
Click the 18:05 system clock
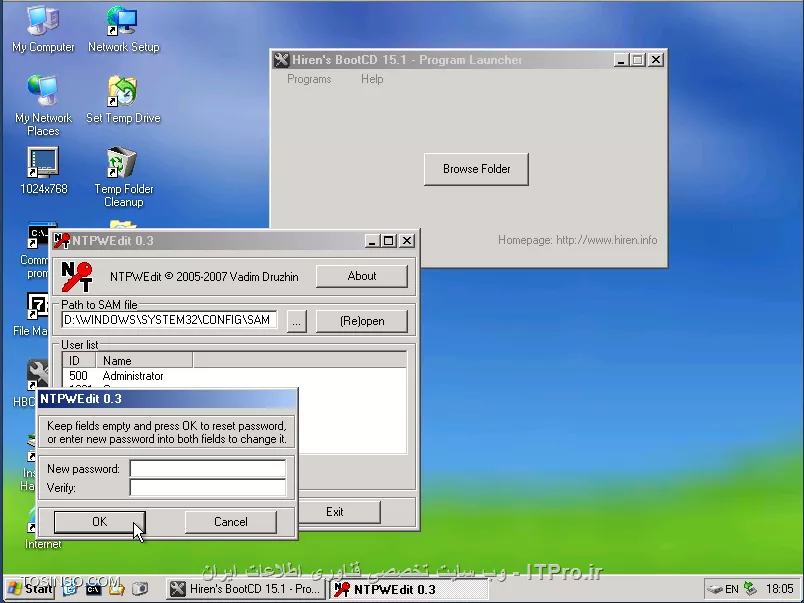tap(779, 589)
